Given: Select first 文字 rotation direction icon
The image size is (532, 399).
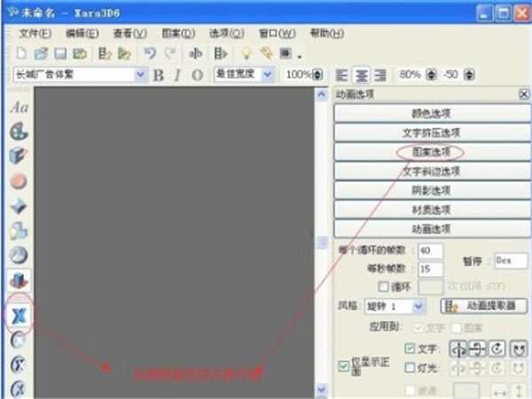Looking at the screenshot, I should [x=458, y=348].
